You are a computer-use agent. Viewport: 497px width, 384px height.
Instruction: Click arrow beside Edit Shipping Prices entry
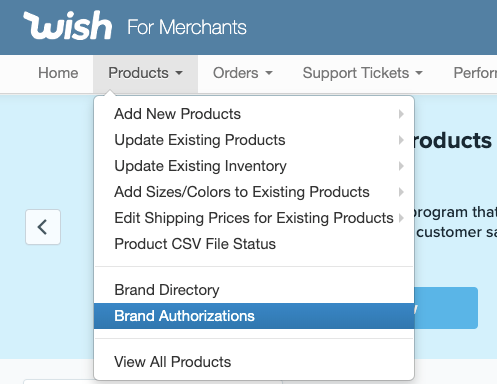401,218
